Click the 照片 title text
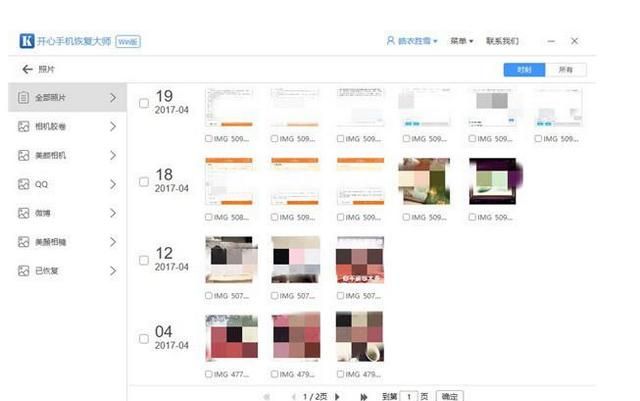The width and height of the screenshot is (640, 401). click(x=46, y=69)
